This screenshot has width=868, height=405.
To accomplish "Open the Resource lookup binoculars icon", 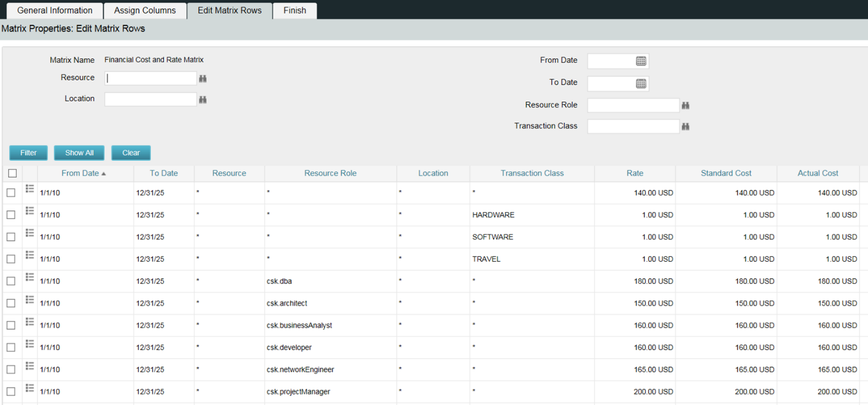I will (202, 79).
